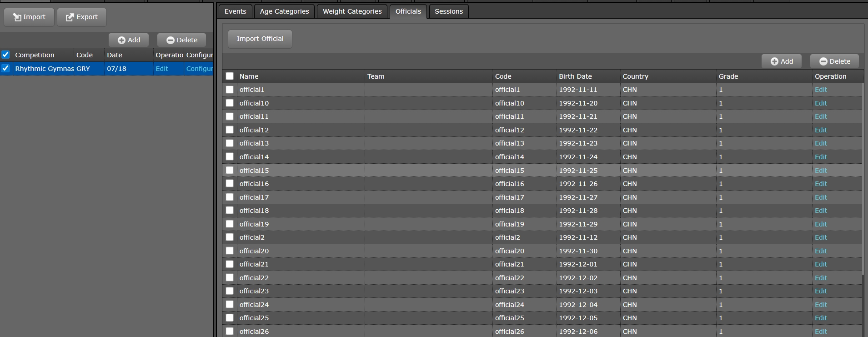Open the Age Categories tab
The height and width of the screenshot is (337, 868).
pos(284,11)
